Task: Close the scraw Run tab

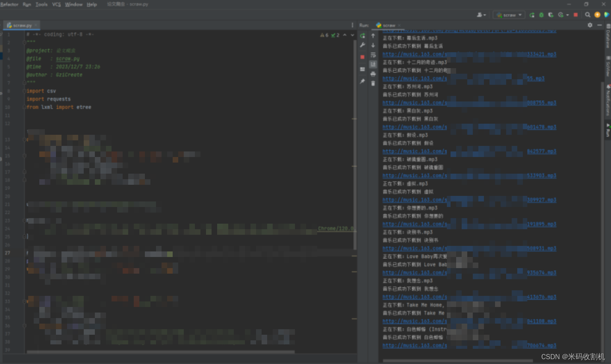Action: 399,26
